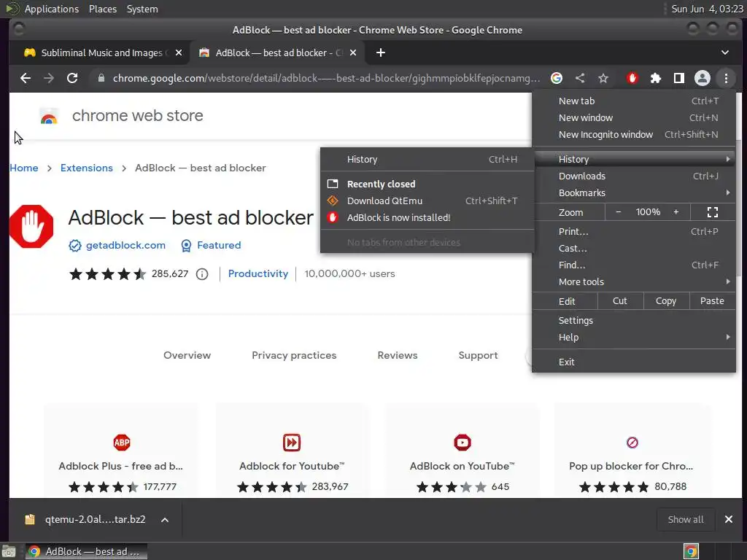747x560 pixels.
Task: Go back using the browser back arrow
Action: (x=26, y=78)
